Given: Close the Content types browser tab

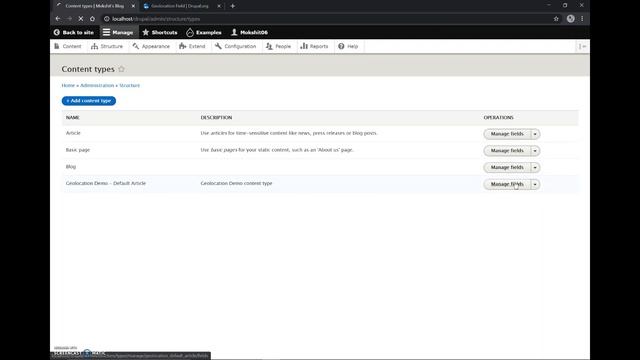Looking at the screenshot, I should [x=133, y=6].
